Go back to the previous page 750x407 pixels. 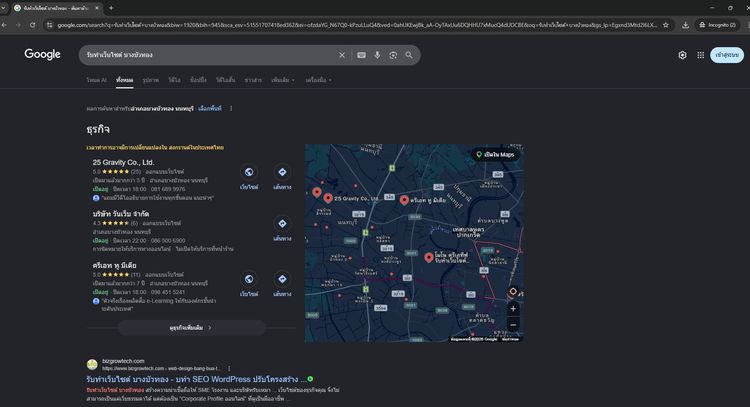coord(4,25)
